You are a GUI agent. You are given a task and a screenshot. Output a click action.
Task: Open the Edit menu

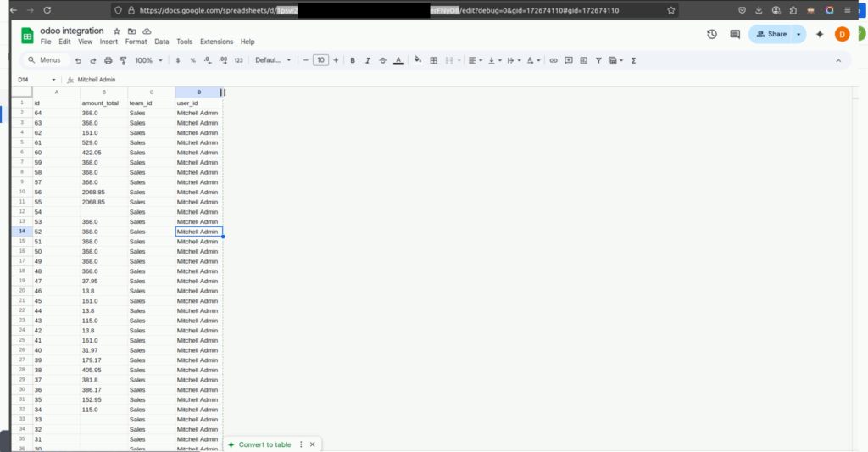point(64,42)
